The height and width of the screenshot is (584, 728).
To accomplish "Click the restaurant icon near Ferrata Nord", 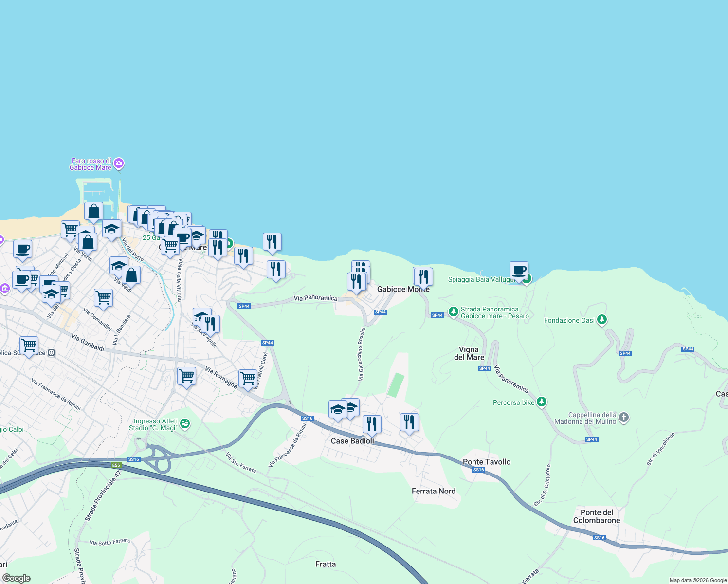I will [x=409, y=421].
